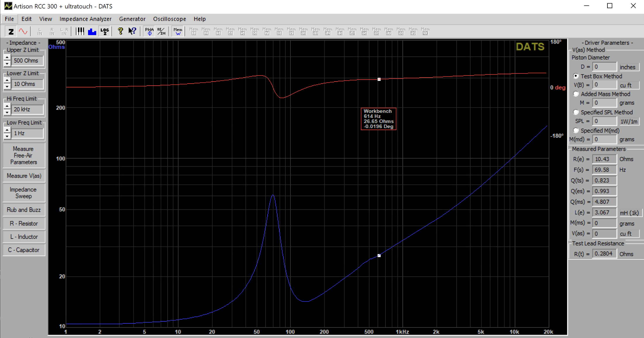Select memory slot Mem 20 icon

[425, 31]
